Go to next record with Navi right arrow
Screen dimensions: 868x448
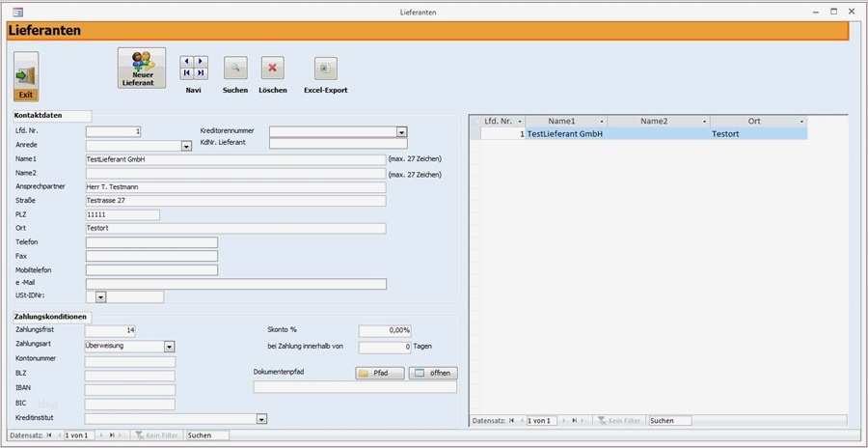pos(201,61)
